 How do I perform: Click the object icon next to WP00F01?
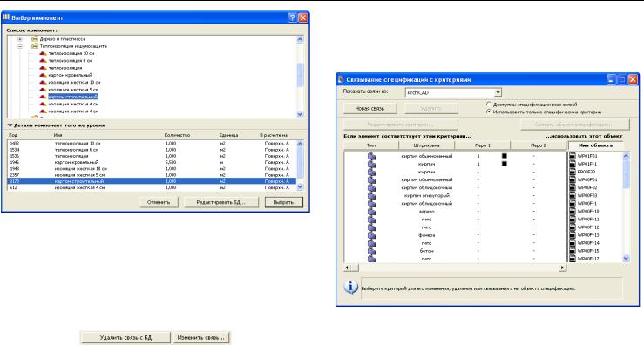(573, 179)
